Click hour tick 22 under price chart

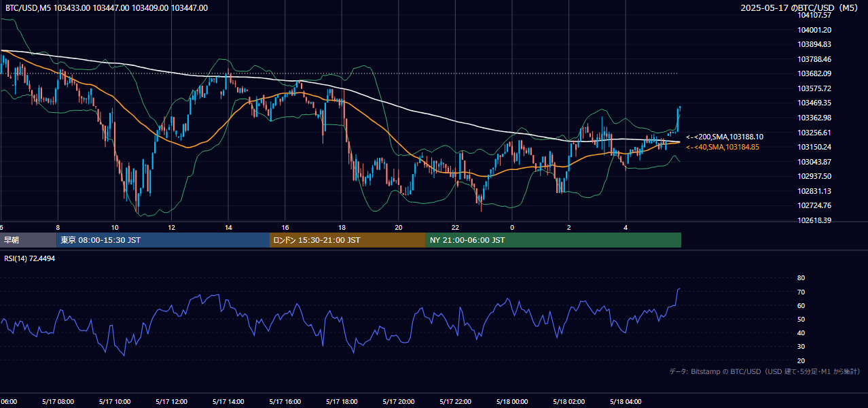tap(455, 227)
